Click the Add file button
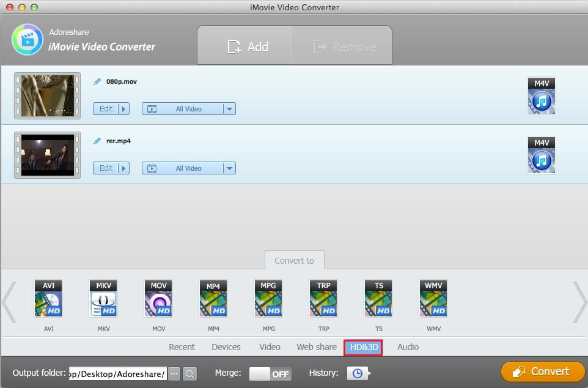This screenshot has width=588, height=388. click(247, 47)
